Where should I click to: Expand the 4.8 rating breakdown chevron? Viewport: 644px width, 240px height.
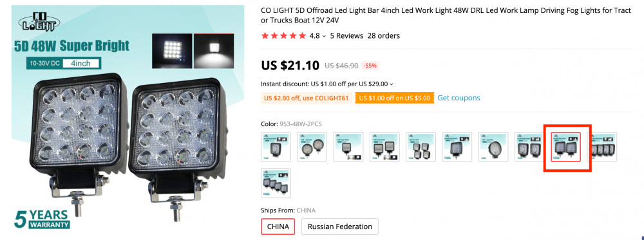(x=324, y=36)
